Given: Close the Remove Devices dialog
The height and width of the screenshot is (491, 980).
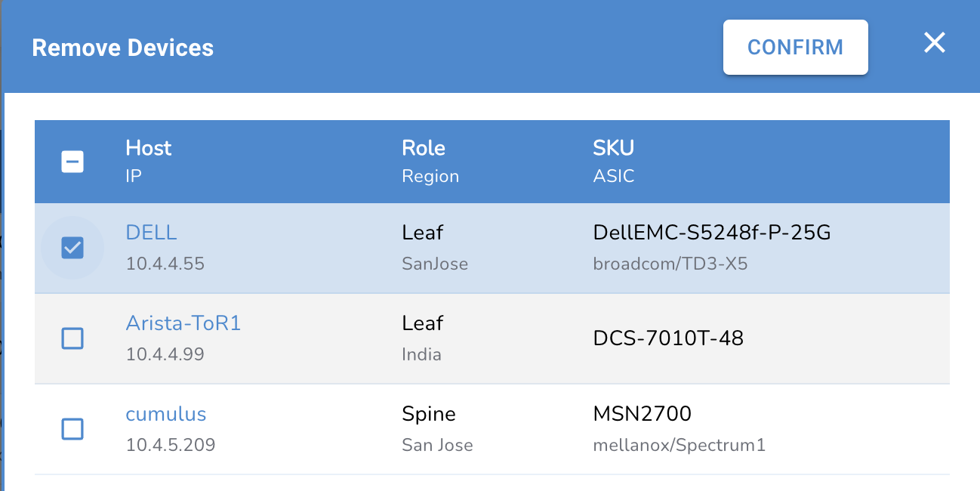Looking at the screenshot, I should click(x=935, y=43).
